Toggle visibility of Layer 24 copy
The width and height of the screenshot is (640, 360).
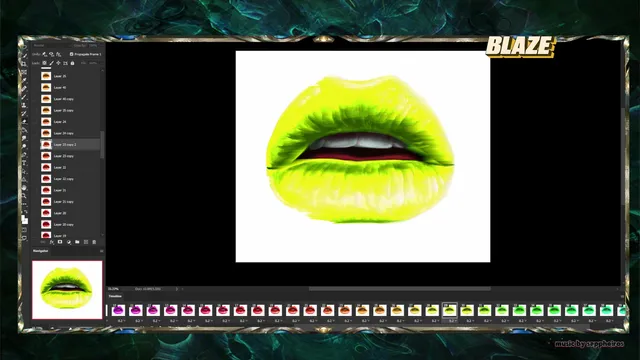coord(36,133)
